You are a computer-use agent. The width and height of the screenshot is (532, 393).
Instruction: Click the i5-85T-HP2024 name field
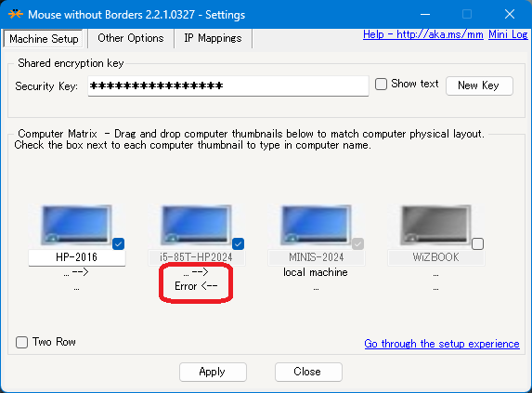click(x=197, y=257)
